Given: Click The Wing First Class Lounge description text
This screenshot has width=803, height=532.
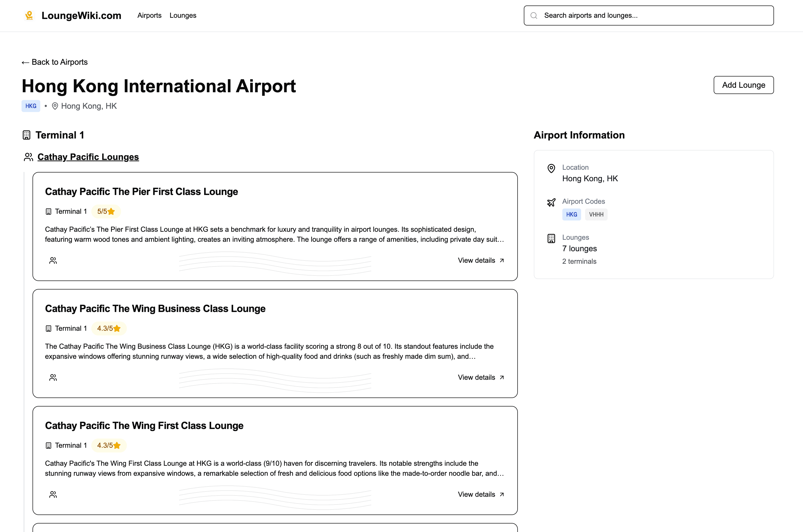Looking at the screenshot, I should pos(275,468).
